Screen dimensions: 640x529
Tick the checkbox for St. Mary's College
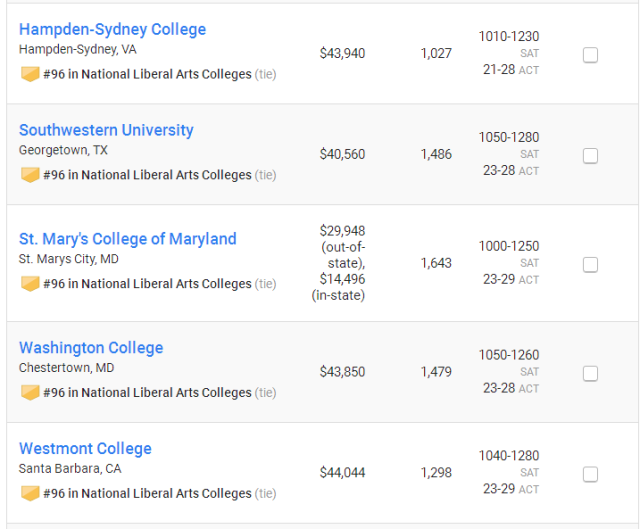590,264
